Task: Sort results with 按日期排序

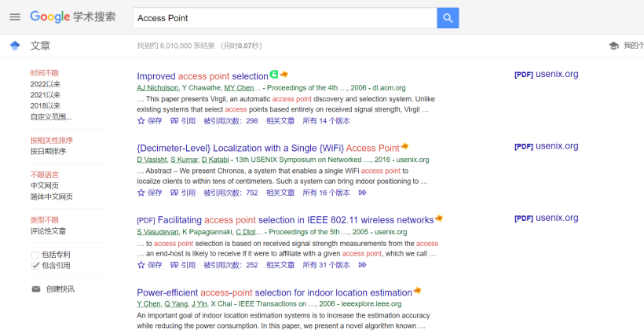Action: click(48, 151)
